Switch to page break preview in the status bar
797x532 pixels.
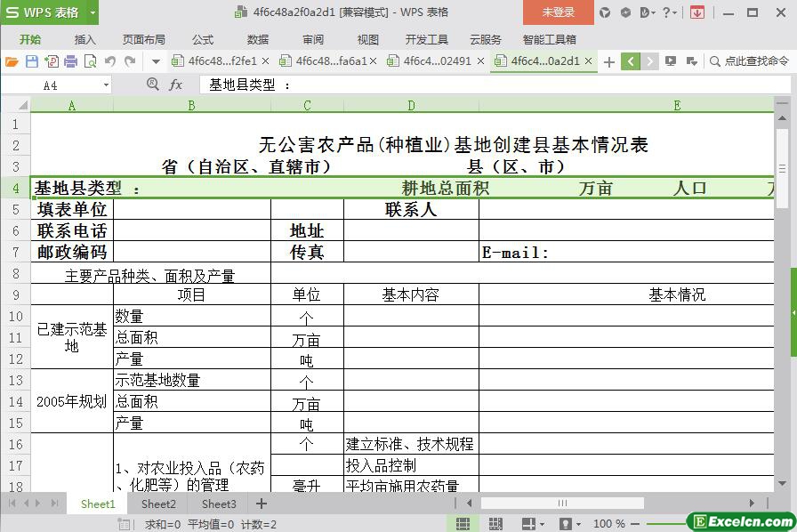pyautogui.click(x=495, y=524)
